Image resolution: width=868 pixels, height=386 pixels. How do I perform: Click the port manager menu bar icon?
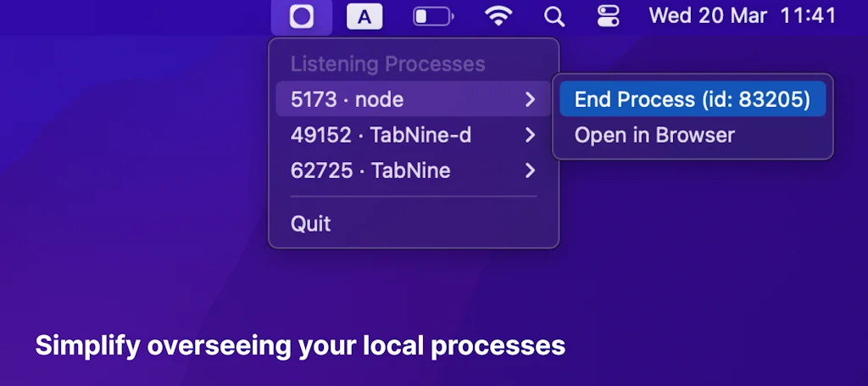pos(301,16)
